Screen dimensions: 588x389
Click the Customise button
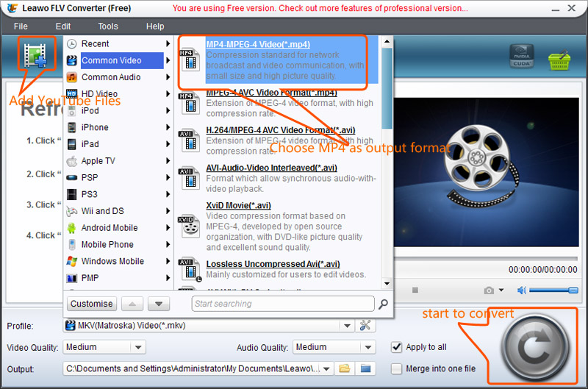(x=91, y=304)
